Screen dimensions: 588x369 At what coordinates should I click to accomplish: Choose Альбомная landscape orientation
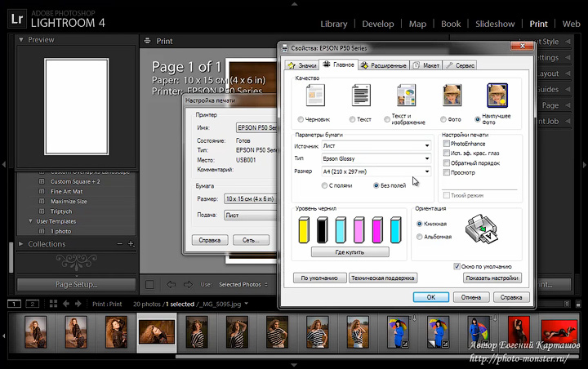(419, 237)
